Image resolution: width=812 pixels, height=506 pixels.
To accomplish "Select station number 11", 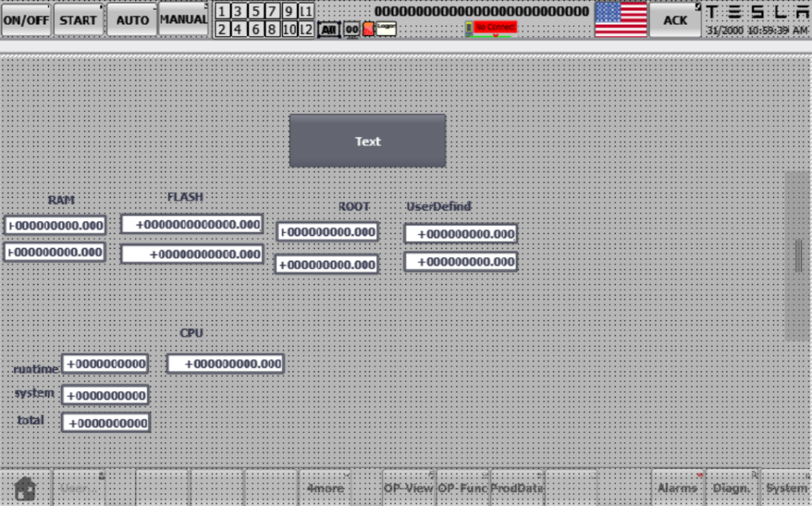I will point(306,11).
